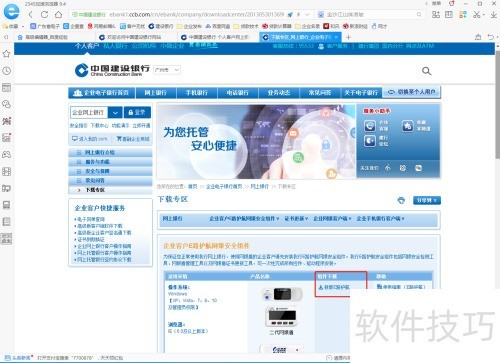Open the picture icon in left sidebar
Viewport: 500px width, 363px height.
pyautogui.click(x=6, y=137)
